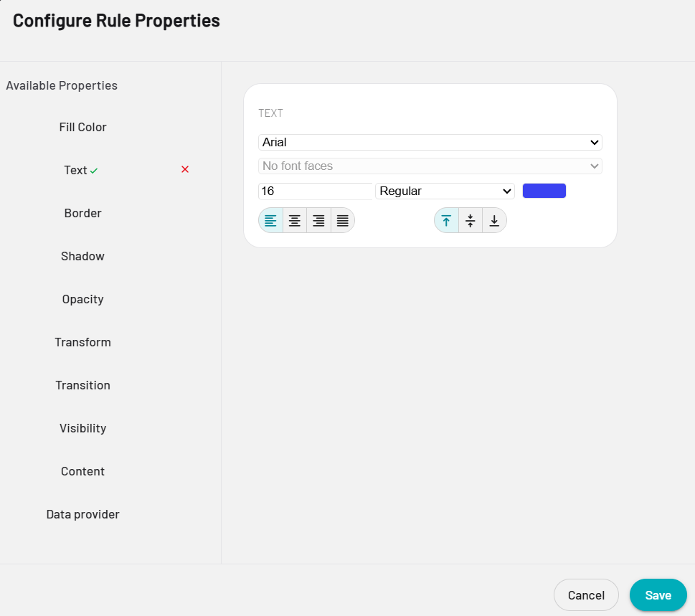Select Content property
Viewport: 695px width, 616px height.
[x=83, y=471]
